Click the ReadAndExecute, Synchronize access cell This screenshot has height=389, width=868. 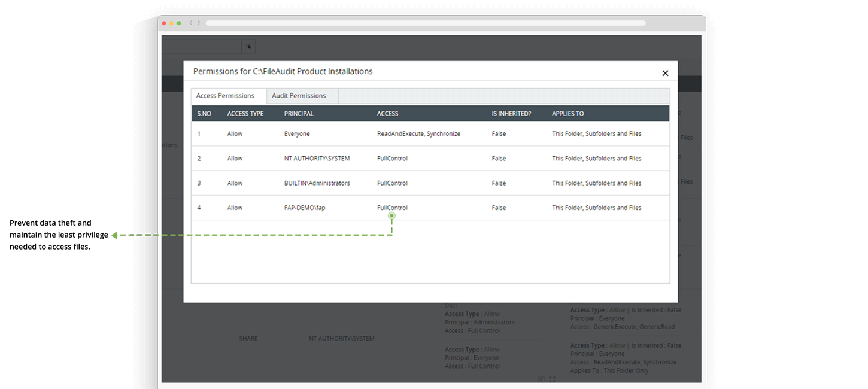(x=418, y=134)
